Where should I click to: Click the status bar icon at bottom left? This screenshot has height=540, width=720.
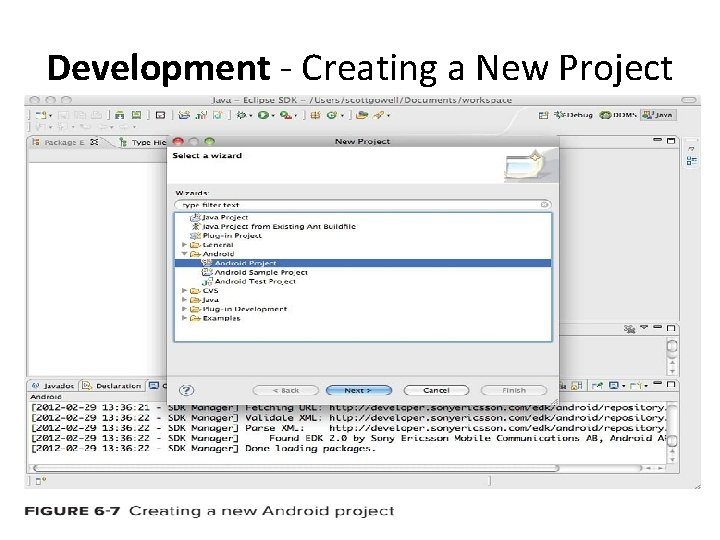(40, 481)
